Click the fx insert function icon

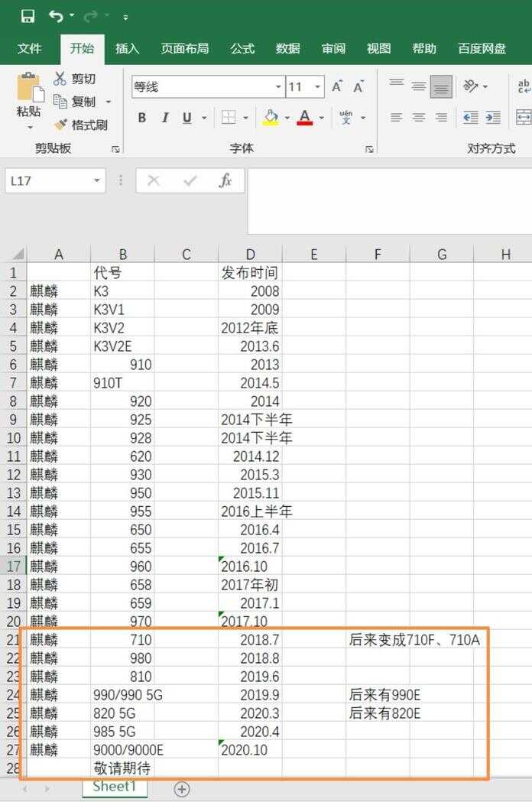pos(225,180)
